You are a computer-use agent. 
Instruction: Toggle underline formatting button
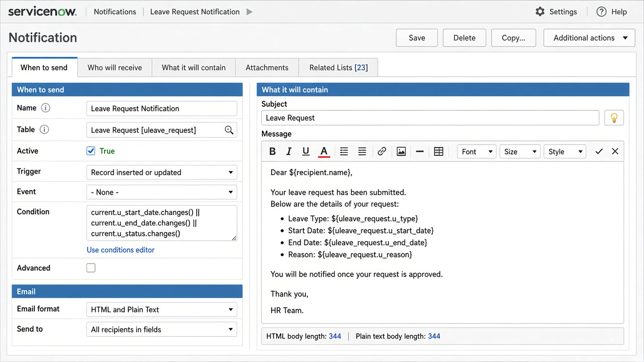pos(305,151)
